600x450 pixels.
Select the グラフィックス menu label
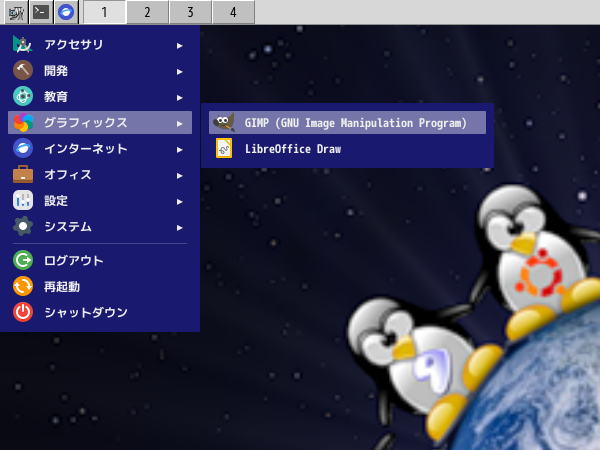86,122
